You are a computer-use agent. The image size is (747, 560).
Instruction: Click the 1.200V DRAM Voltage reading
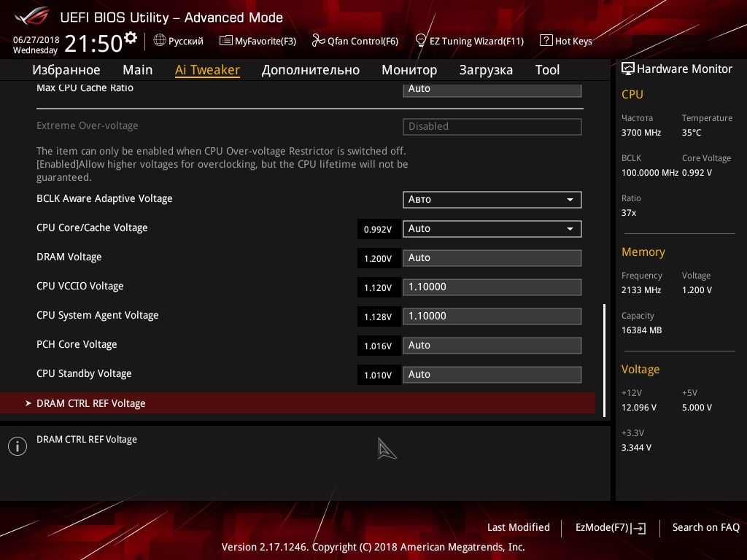379,259
